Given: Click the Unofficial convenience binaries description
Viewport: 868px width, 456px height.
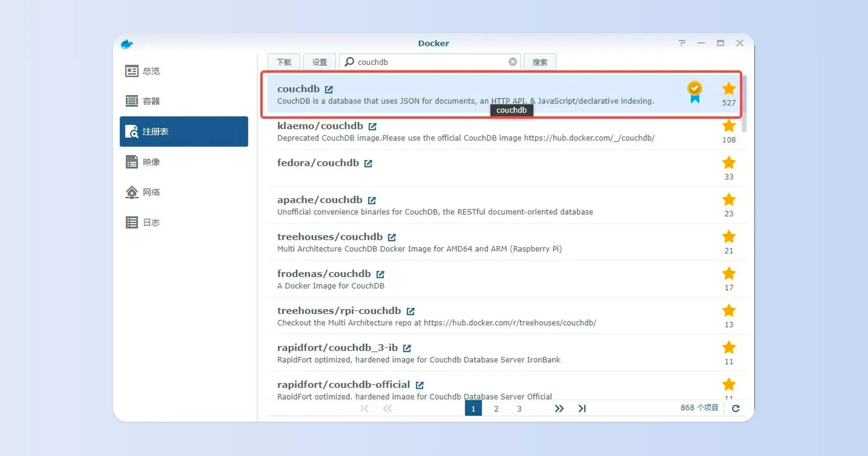Looking at the screenshot, I should click(x=435, y=212).
